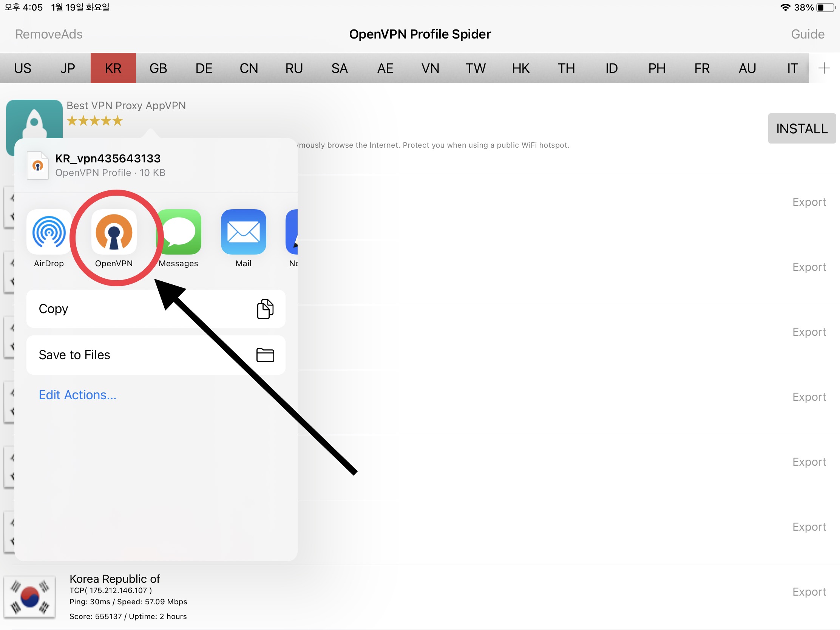Tap the AirDrop share icon
840x630 pixels.
coord(49,232)
